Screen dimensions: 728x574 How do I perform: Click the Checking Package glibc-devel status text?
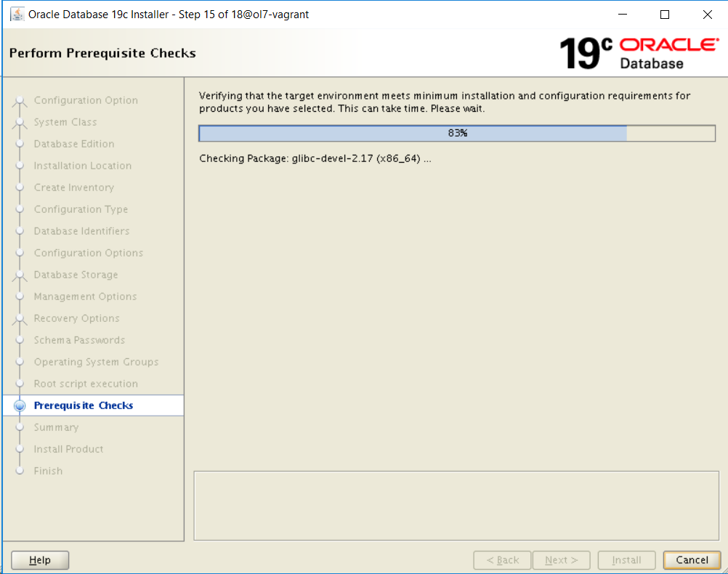(315, 159)
